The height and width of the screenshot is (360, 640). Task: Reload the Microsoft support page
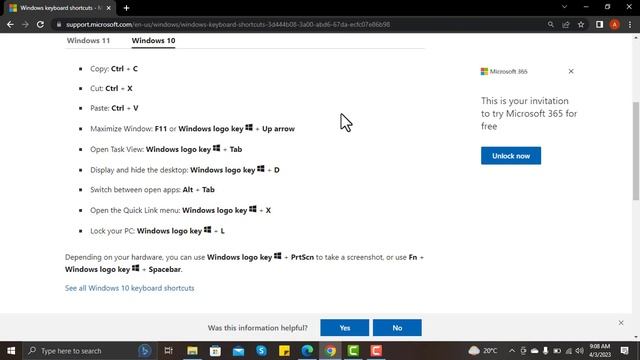point(40,24)
